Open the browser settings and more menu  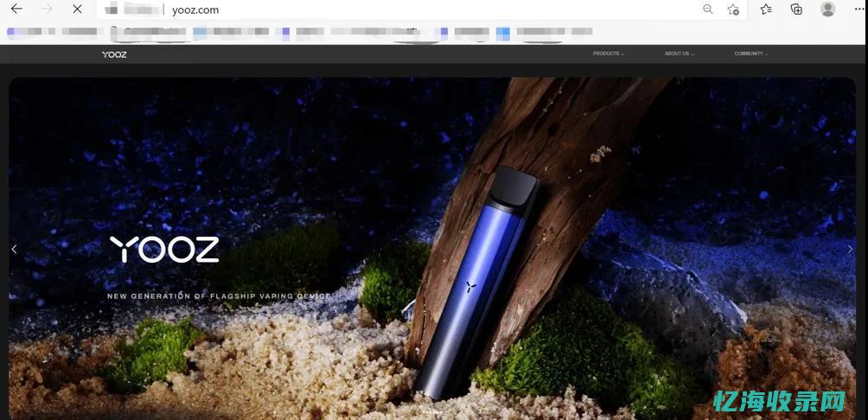[860, 9]
